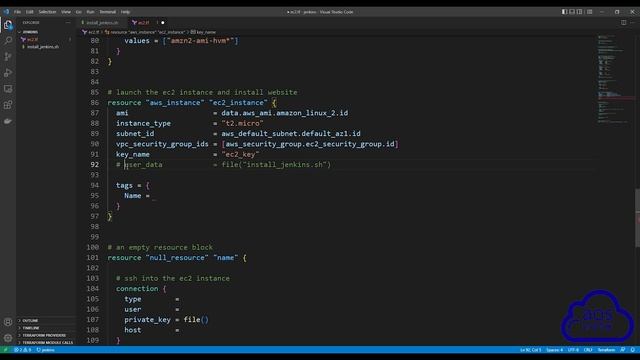This screenshot has width=640, height=360.
Task: Open the Run menu
Action: [x=90, y=12]
